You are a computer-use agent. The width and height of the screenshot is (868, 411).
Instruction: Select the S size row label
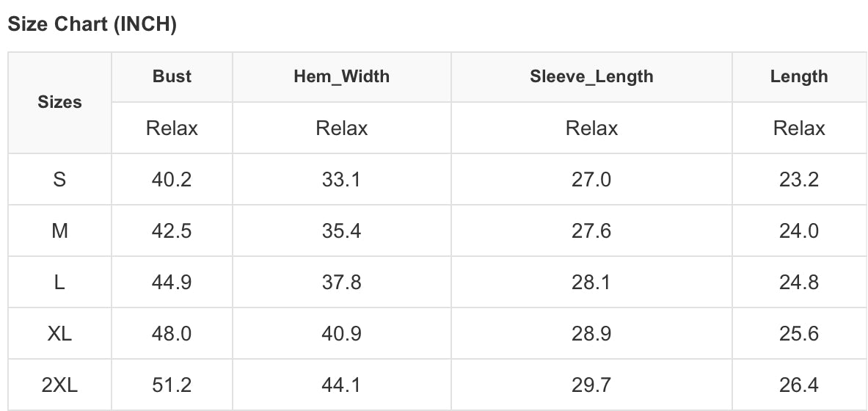coord(59,179)
